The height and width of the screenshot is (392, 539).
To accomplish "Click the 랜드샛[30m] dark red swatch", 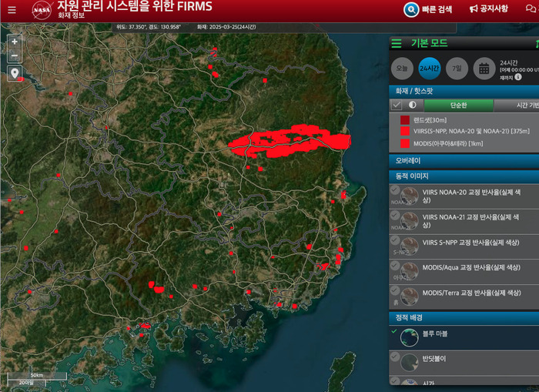I will (x=405, y=119).
